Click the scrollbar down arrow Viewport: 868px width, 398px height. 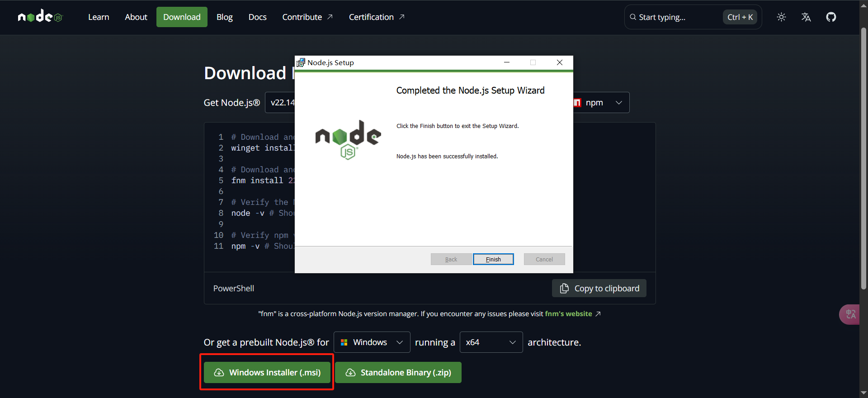863,393
